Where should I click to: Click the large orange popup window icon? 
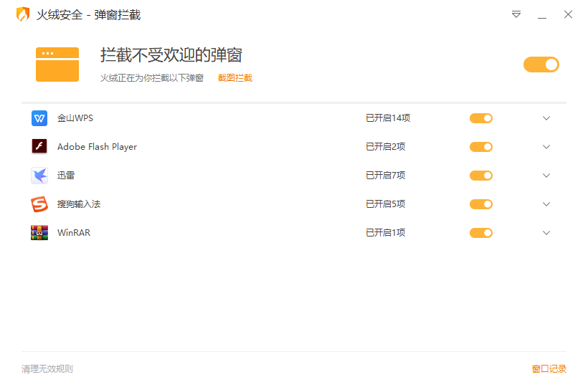pyautogui.click(x=57, y=64)
